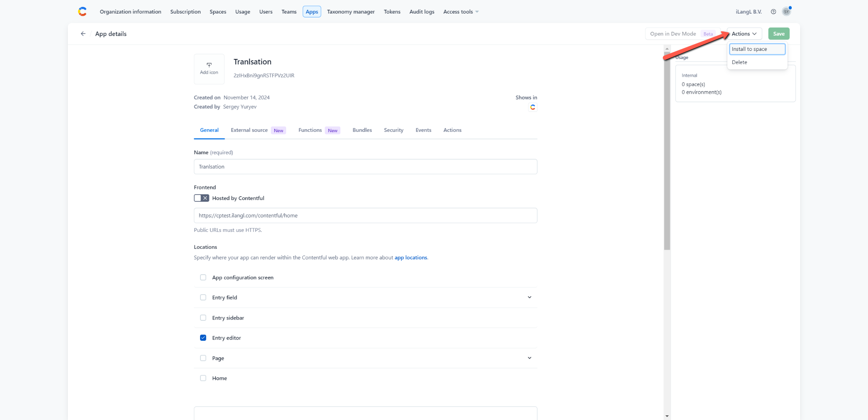Go back using the arrow icon

point(83,34)
